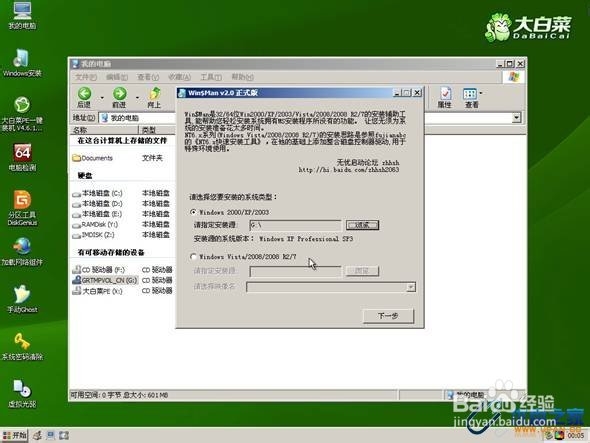Open the 帮助(H) menu
The height and width of the screenshot is (443, 590).
242,77
